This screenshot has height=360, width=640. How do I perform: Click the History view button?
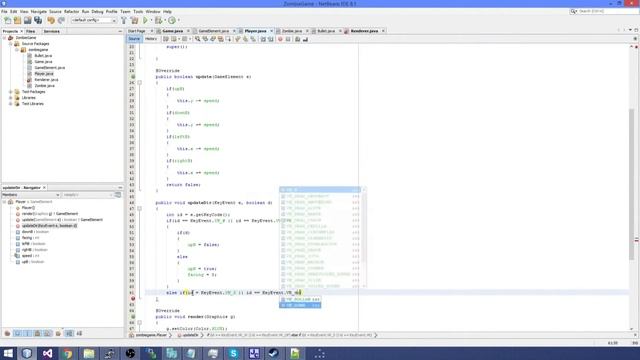click(151, 39)
